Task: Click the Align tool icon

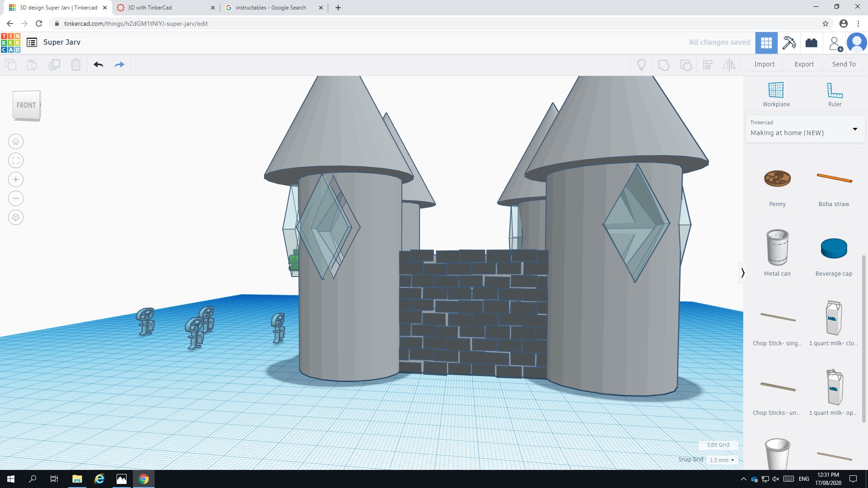Action: point(708,65)
